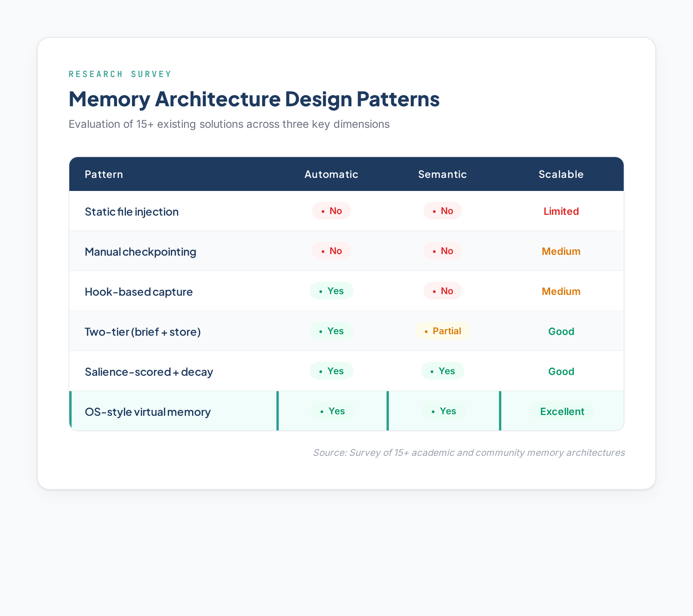Click the 'Automatic' column header

331,174
